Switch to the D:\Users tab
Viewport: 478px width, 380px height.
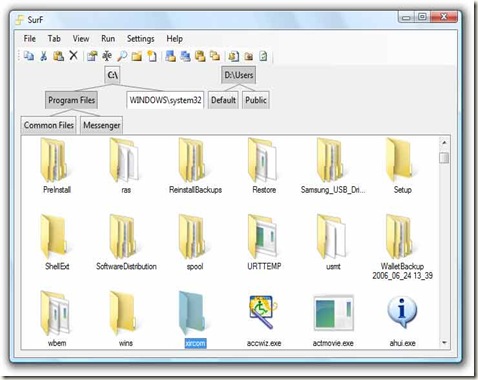click(239, 75)
